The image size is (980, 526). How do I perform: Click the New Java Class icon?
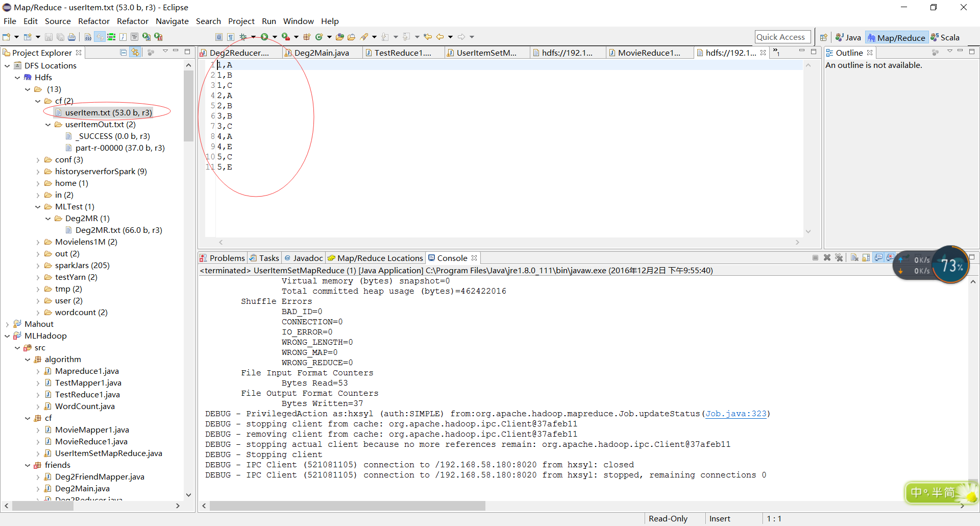click(318, 37)
